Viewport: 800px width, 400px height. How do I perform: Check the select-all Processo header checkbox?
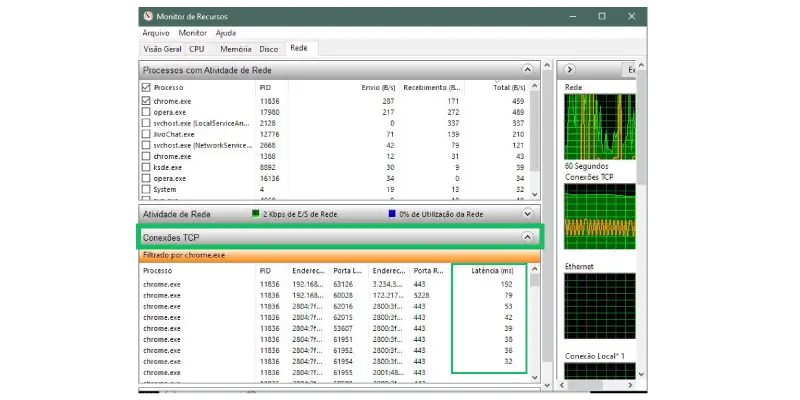[147, 88]
